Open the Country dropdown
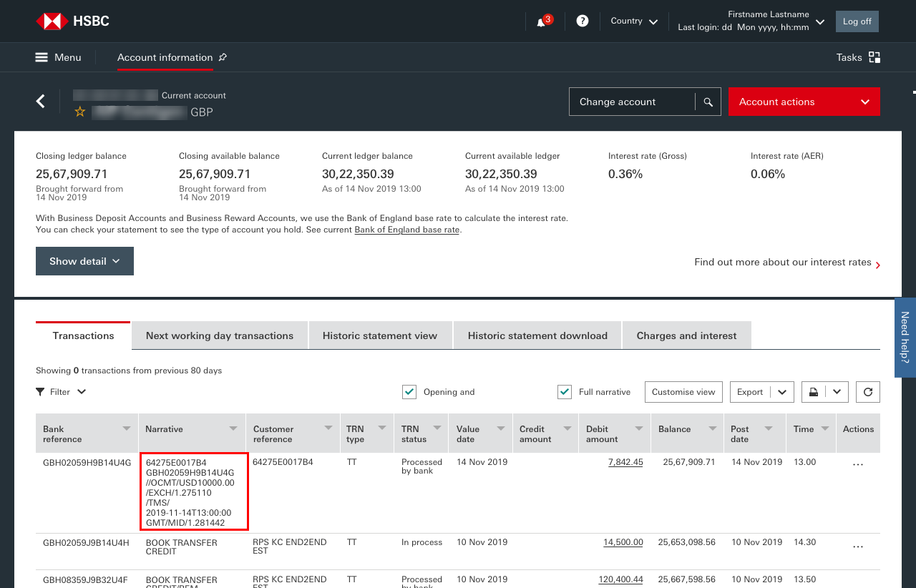Image resolution: width=916 pixels, height=588 pixels. (x=633, y=21)
